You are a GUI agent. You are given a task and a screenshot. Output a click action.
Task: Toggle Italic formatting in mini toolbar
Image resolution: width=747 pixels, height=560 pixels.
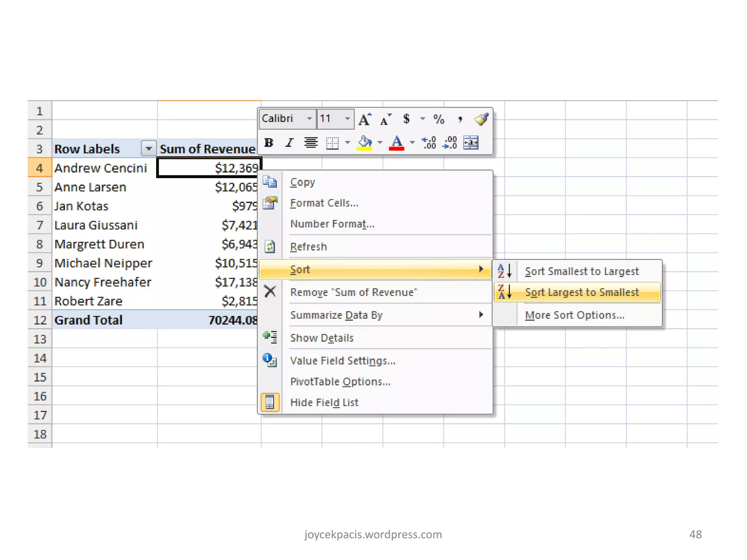tap(290, 143)
